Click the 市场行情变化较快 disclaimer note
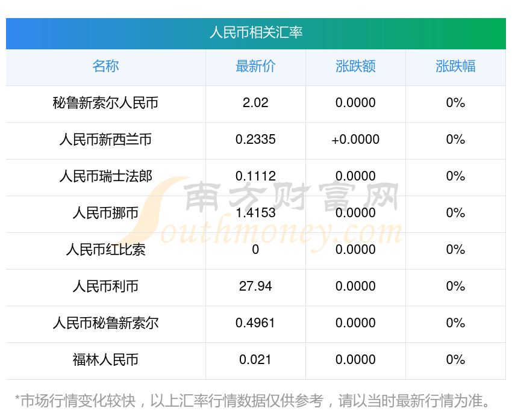The width and height of the screenshot is (512, 420). [x=252, y=401]
